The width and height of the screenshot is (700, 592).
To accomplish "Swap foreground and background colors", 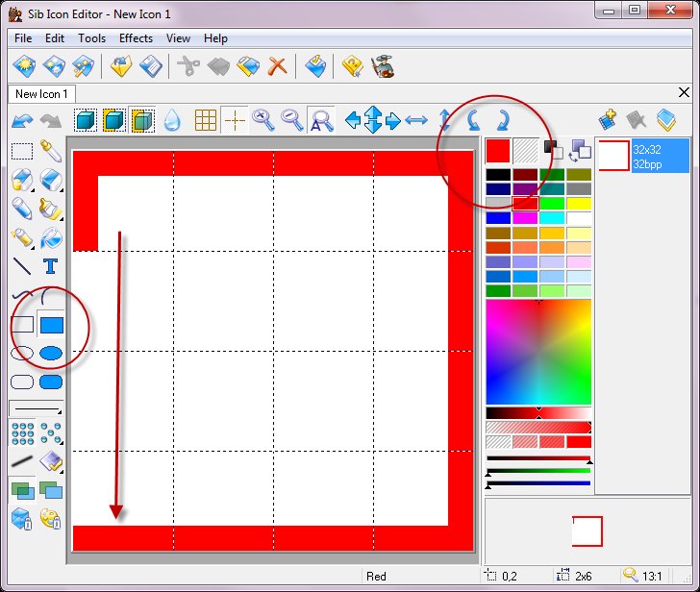I will click(x=580, y=150).
